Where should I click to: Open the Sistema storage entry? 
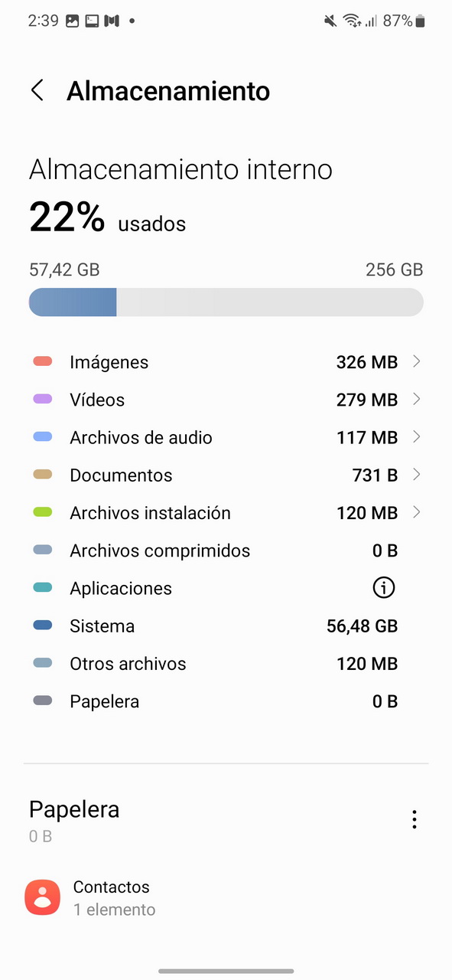pyautogui.click(x=226, y=626)
